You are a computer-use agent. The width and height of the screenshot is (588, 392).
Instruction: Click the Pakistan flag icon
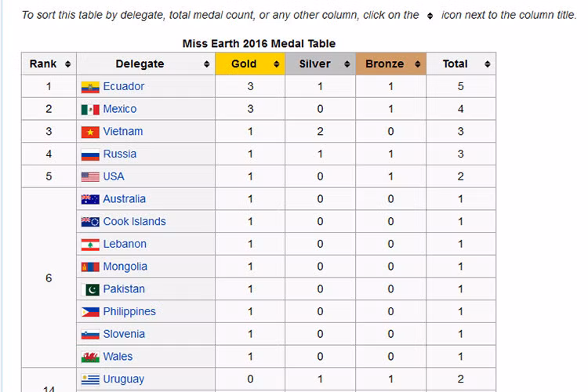click(90, 289)
